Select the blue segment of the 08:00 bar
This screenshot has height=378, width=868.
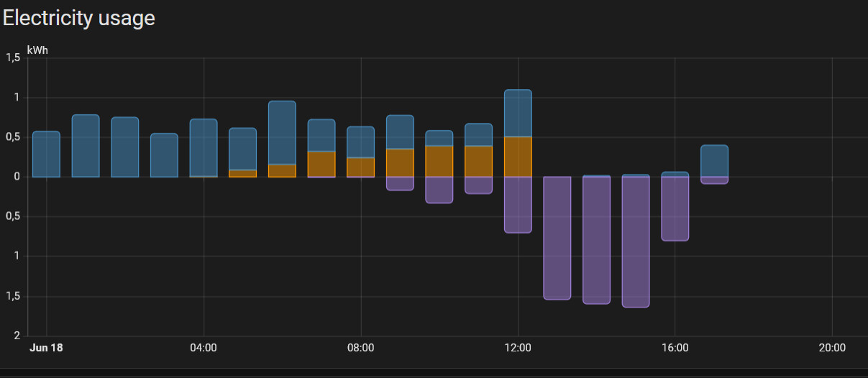click(x=361, y=142)
